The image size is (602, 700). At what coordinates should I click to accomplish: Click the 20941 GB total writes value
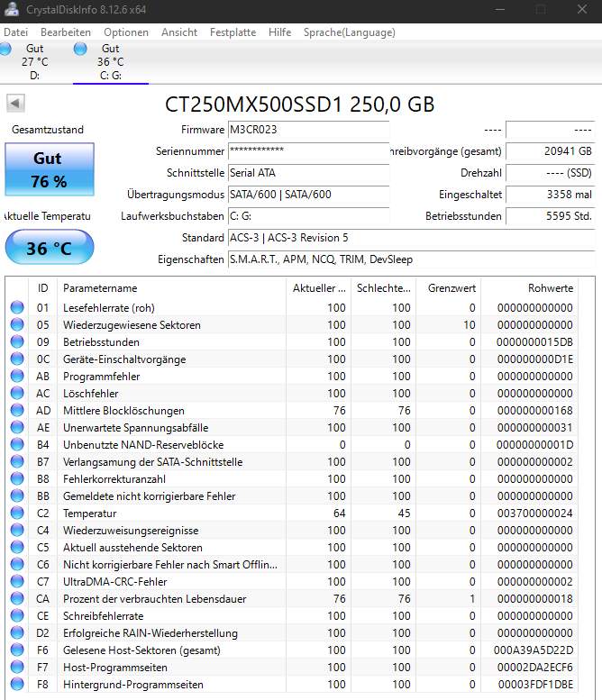tap(551, 150)
